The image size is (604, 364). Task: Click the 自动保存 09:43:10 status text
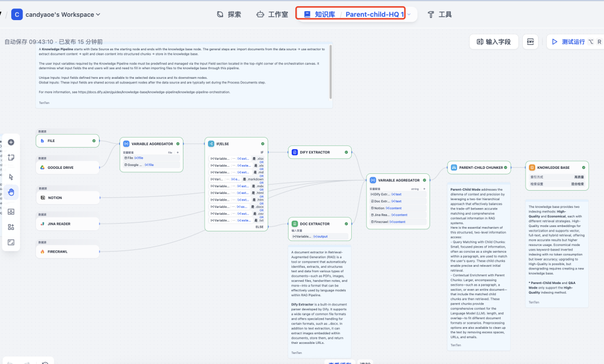pos(29,41)
